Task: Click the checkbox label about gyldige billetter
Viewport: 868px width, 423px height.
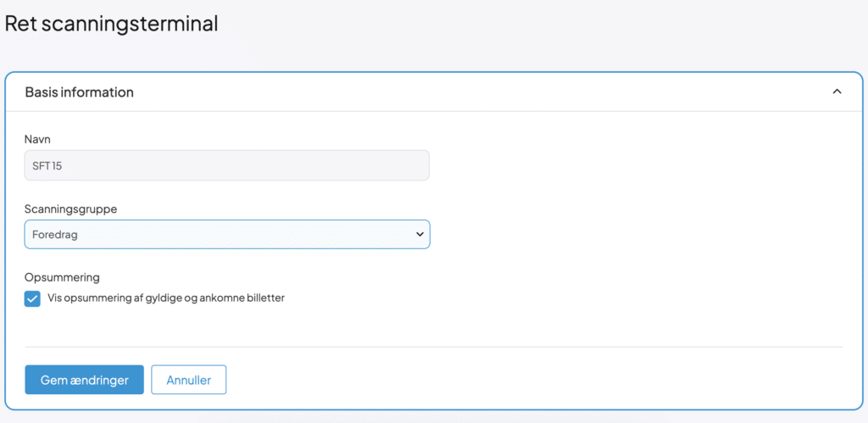Action: point(165,298)
